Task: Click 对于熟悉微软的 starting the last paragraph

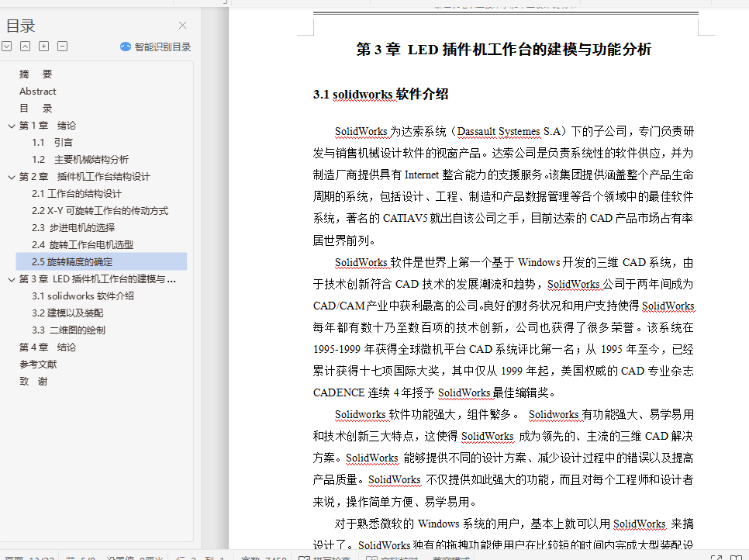Action: click(x=374, y=524)
